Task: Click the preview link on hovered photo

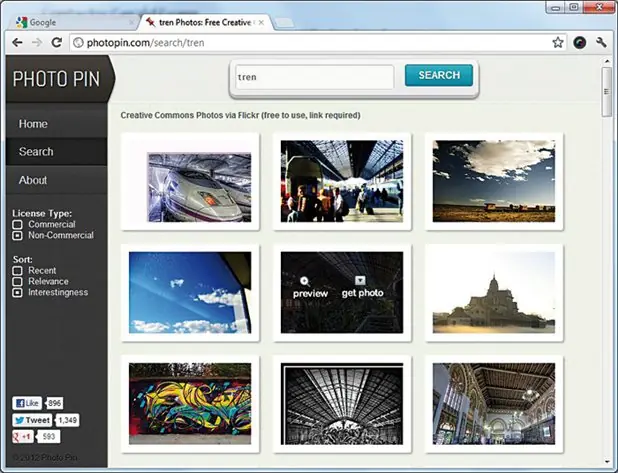Action: click(x=310, y=293)
